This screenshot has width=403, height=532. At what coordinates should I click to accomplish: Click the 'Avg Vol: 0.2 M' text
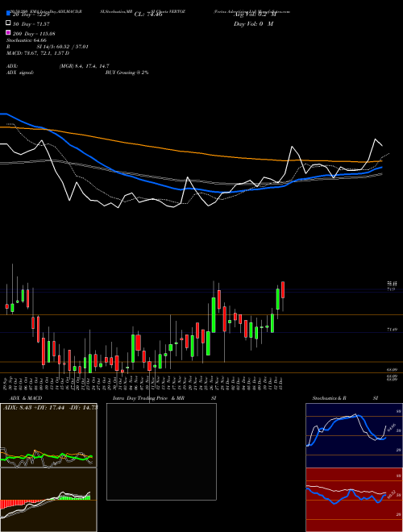[255, 15]
